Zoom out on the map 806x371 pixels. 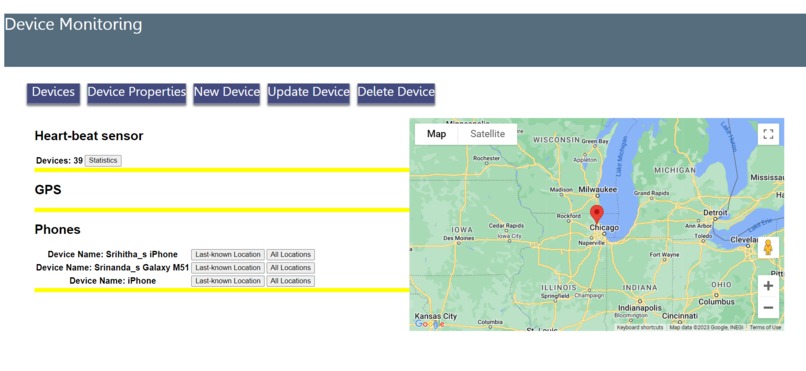coord(768,307)
